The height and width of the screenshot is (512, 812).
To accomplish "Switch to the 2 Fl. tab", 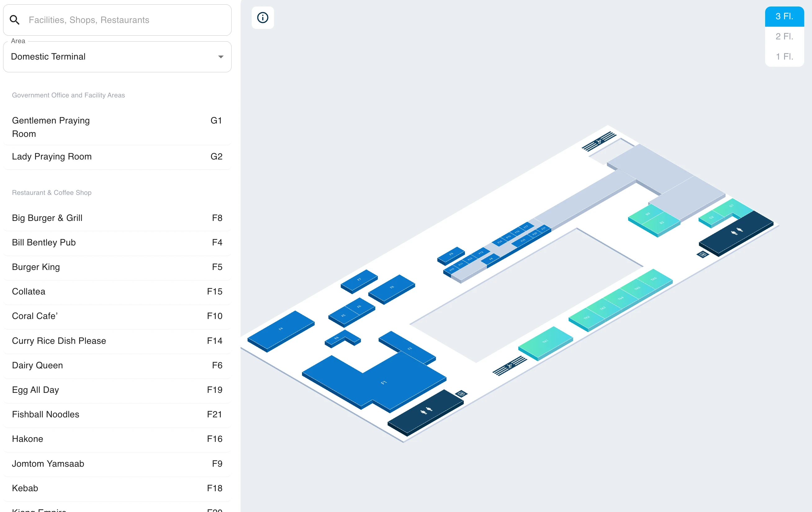I will (x=784, y=36).
